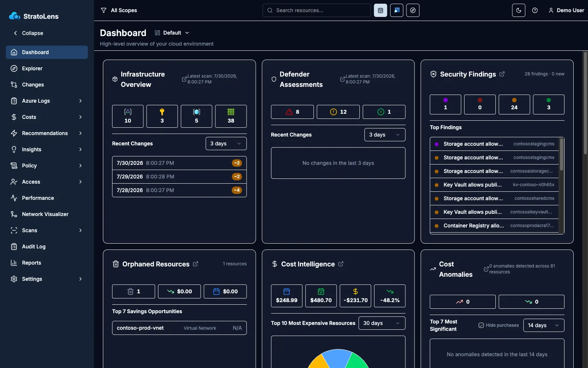The image size is (588, 368).
Task: Expand Recommendations submenu
Action: tap(47, 133)
